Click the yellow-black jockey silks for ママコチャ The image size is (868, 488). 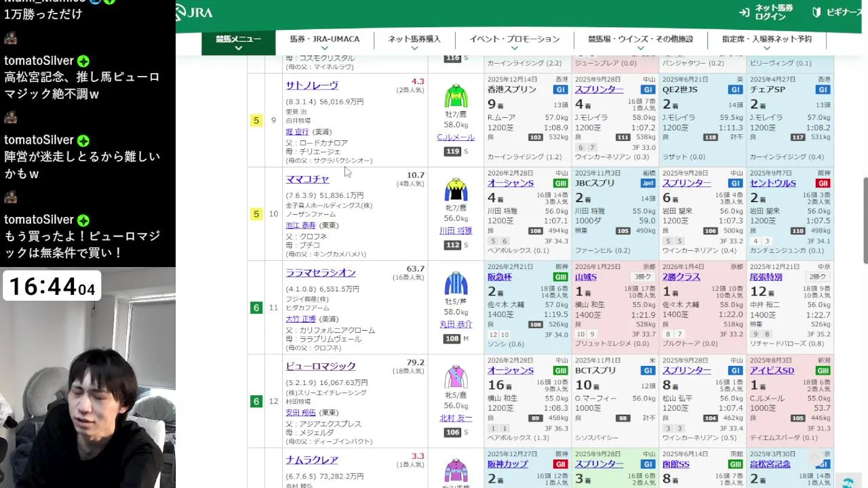tap(456, 189)
